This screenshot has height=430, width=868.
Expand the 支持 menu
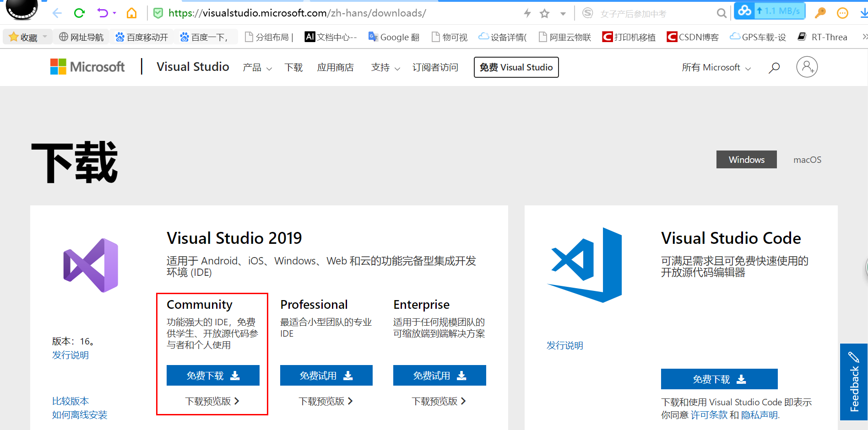point(385,68)
